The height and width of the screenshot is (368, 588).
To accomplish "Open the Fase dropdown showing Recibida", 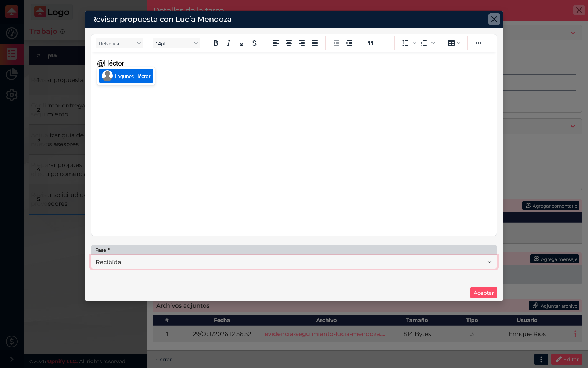I will (x=294, y=262).
